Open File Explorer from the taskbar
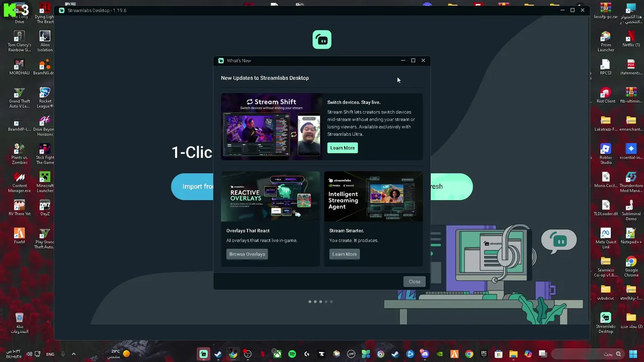 click(x=513, y=354)
